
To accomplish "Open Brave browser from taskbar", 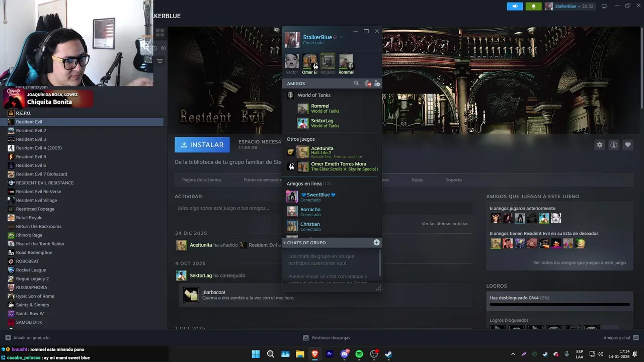I will click(x=315, y=354).
